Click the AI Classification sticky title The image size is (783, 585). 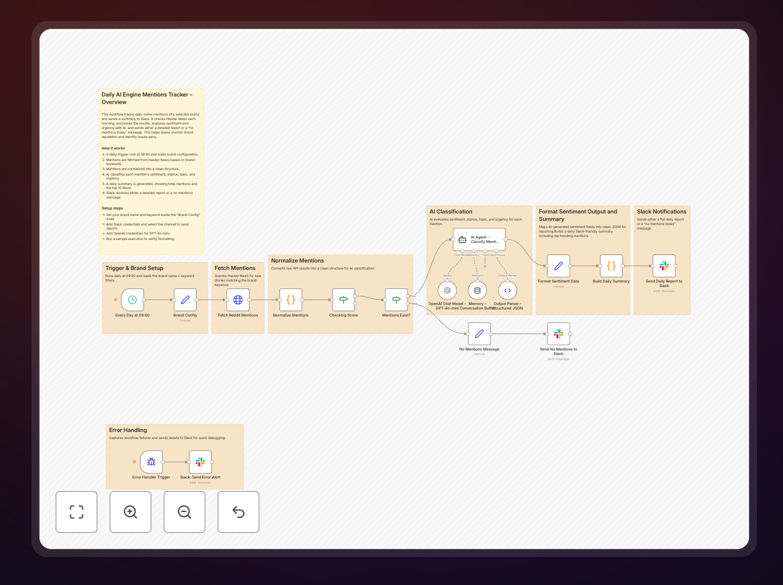click(x=450, y=212)
